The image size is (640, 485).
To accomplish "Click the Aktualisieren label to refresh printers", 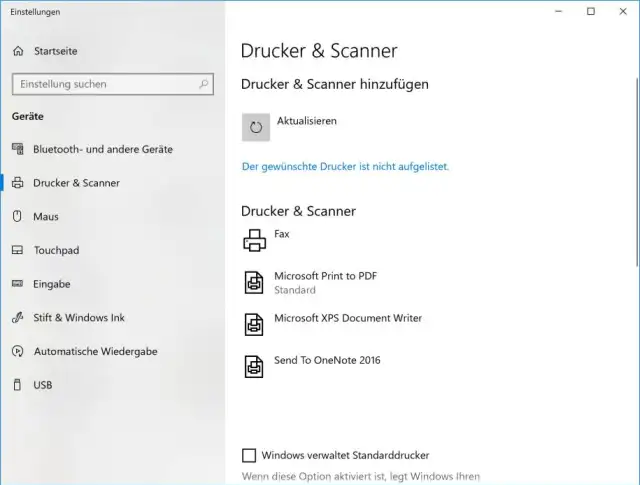I will pyautogui.click(x=307, y=121).
